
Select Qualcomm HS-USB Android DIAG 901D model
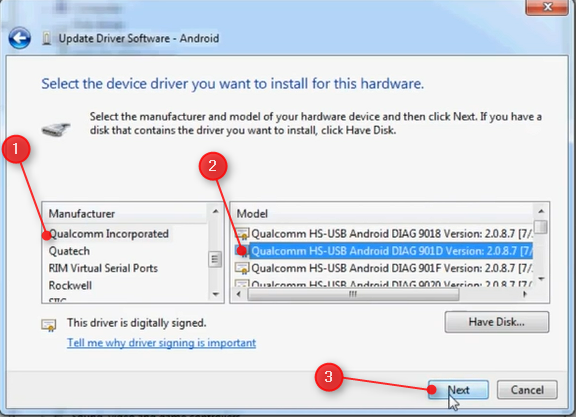pos(392,251)
